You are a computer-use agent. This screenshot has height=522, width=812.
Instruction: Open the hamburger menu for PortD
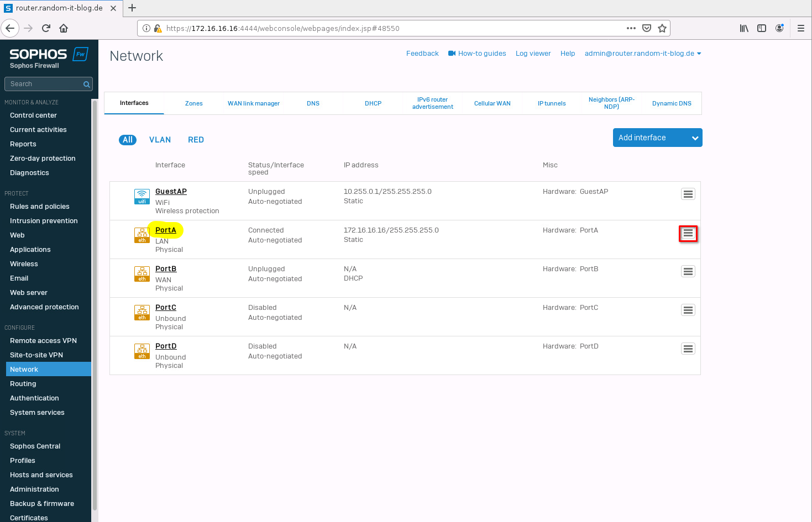(688, 349)
